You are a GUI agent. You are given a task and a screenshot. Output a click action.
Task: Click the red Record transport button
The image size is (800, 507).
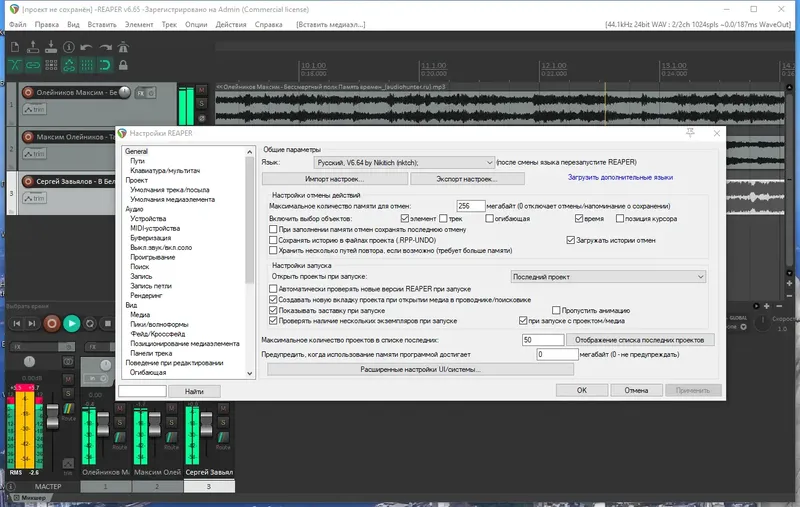(x=52, y=323)
